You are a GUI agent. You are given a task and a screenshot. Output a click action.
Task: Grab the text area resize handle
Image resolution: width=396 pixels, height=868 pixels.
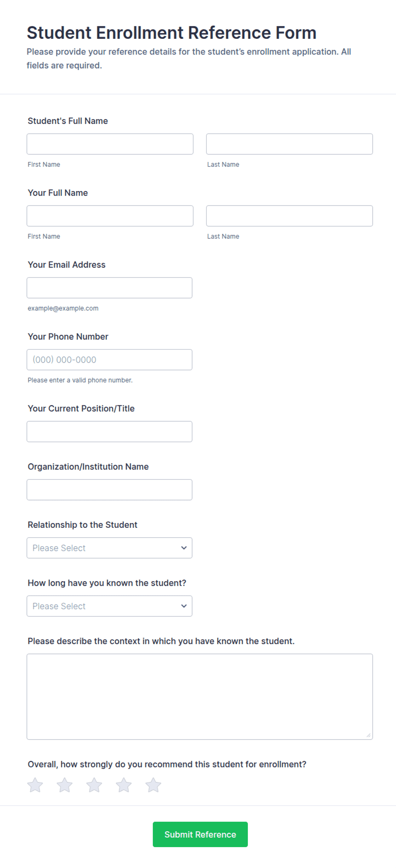[368, 735]
